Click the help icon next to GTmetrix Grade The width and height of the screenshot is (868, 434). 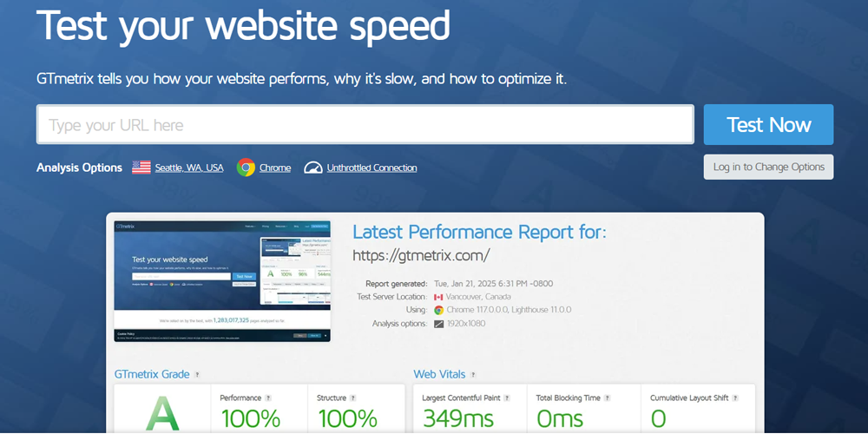click(x=197, y=375)
